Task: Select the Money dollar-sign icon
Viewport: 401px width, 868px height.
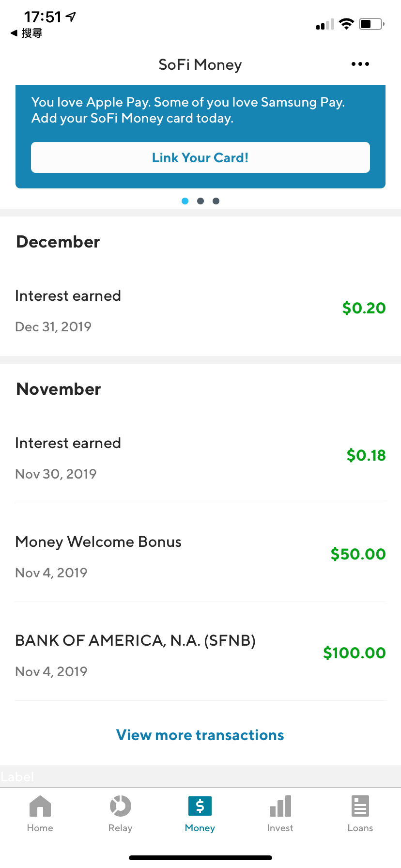Action: pos(200,806)
